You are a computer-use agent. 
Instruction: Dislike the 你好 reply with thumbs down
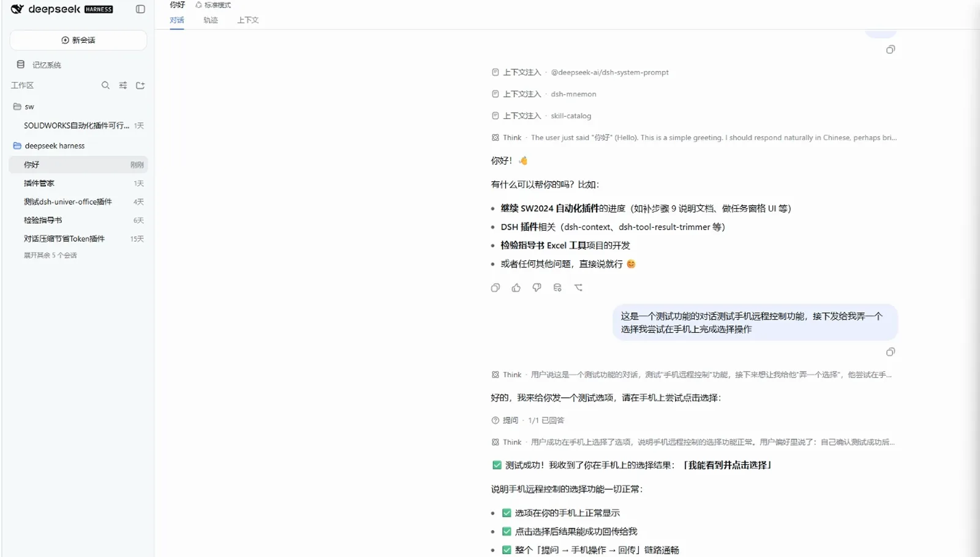(x=537, y=288)
